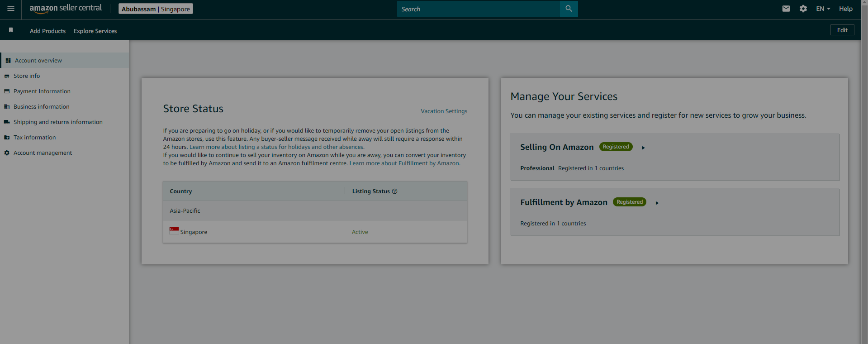
Task: Click into the Search input field
Action: tap(479, 9)
